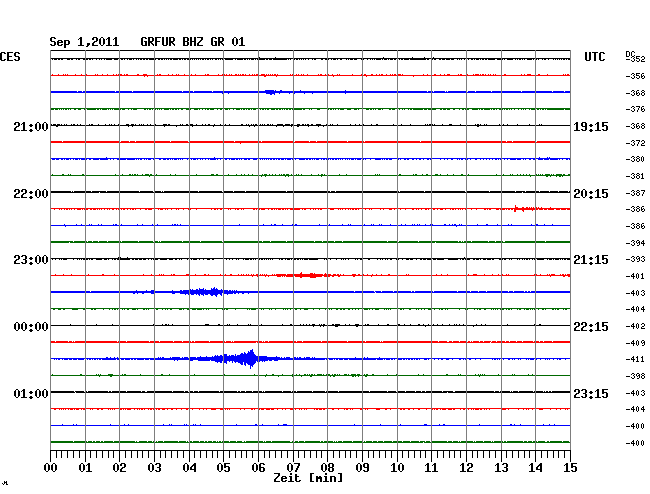Click minute label 05 on time axis

pos(223,467)
